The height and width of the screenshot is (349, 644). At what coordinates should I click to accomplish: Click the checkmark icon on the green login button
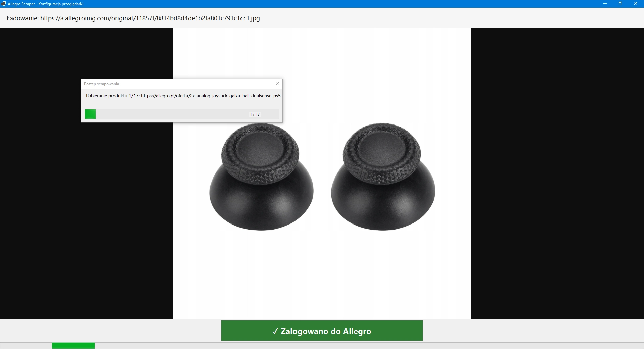pos(275,331)
